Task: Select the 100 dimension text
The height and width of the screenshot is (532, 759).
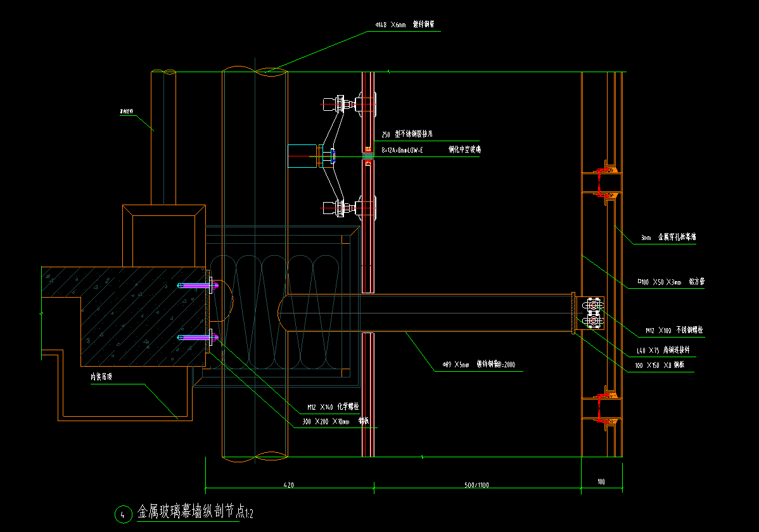Action: [601, 482]
